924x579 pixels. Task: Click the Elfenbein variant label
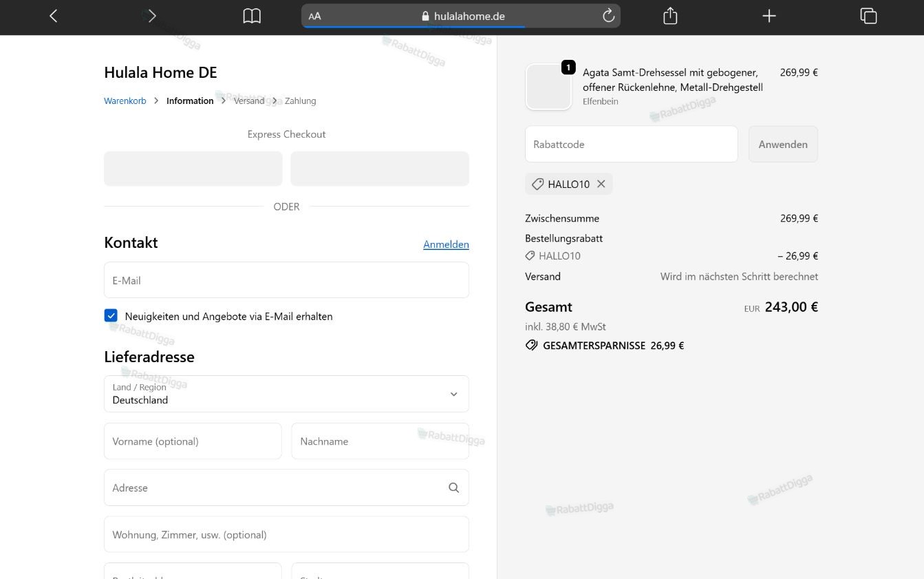[601, 101]
